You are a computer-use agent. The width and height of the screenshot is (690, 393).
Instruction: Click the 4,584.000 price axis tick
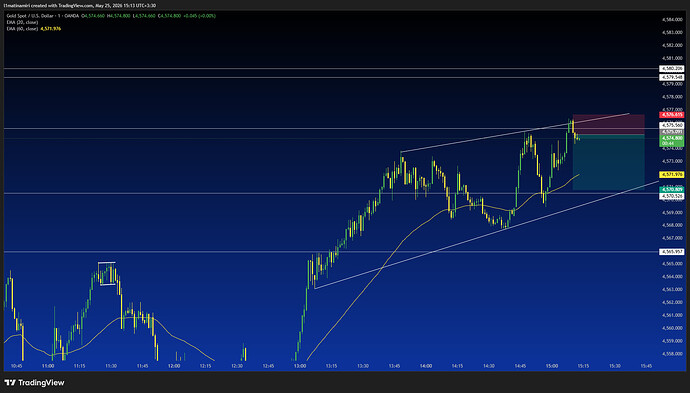pos(672,19)
